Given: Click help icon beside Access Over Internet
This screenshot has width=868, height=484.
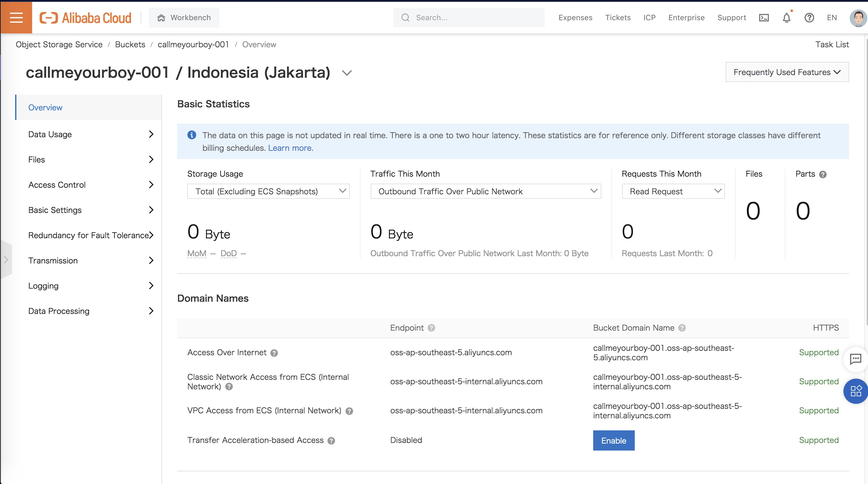Looking at the screenshot, I should [x=274, y=353].
